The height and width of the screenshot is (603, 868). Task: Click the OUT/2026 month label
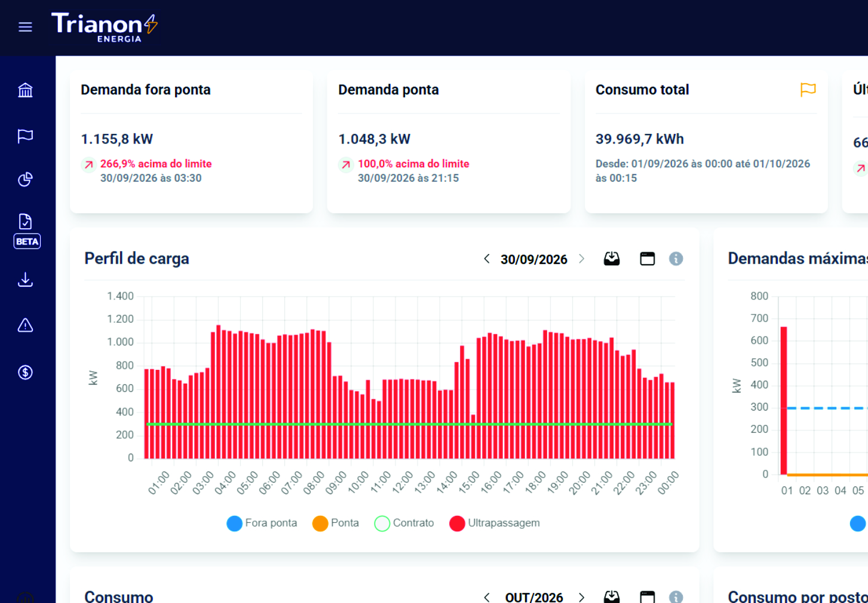coord(534,597)
